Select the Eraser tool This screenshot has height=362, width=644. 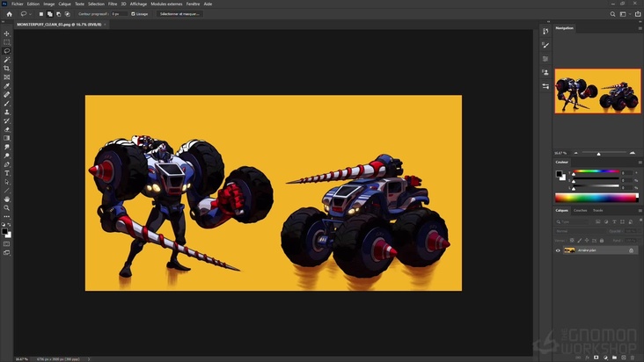point(7,129)
